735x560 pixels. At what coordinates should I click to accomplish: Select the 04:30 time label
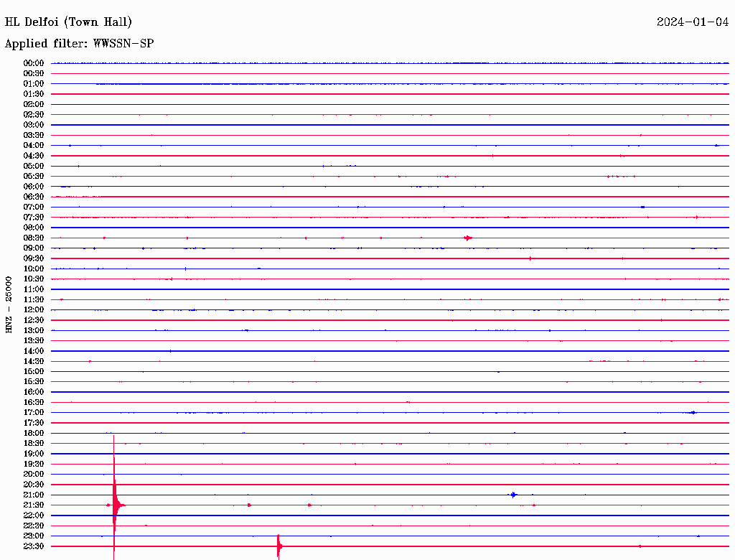click(x=34, y=156)
